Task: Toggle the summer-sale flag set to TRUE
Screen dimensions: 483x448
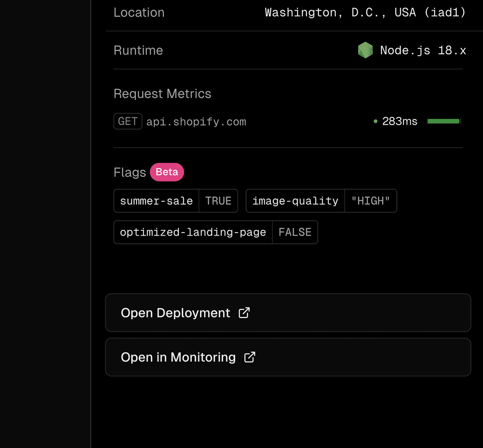Action: [x=175, y=201]
